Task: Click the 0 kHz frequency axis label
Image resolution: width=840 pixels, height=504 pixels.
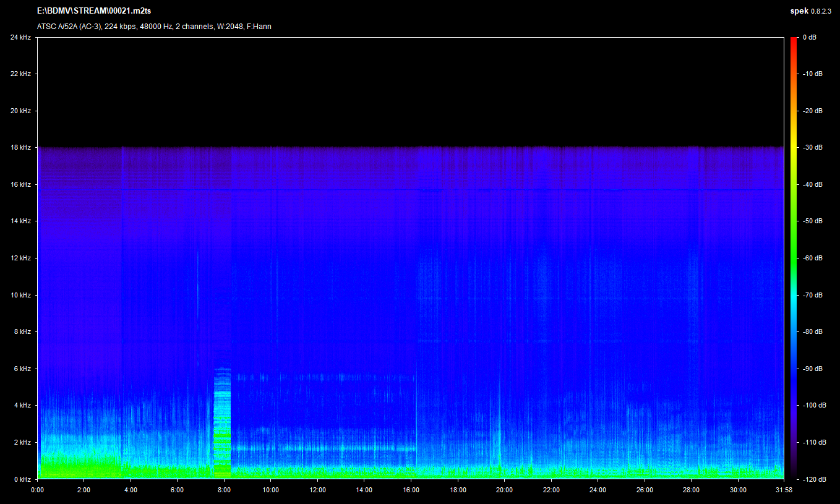Action: pyautogui.click(x=23, y=479)
